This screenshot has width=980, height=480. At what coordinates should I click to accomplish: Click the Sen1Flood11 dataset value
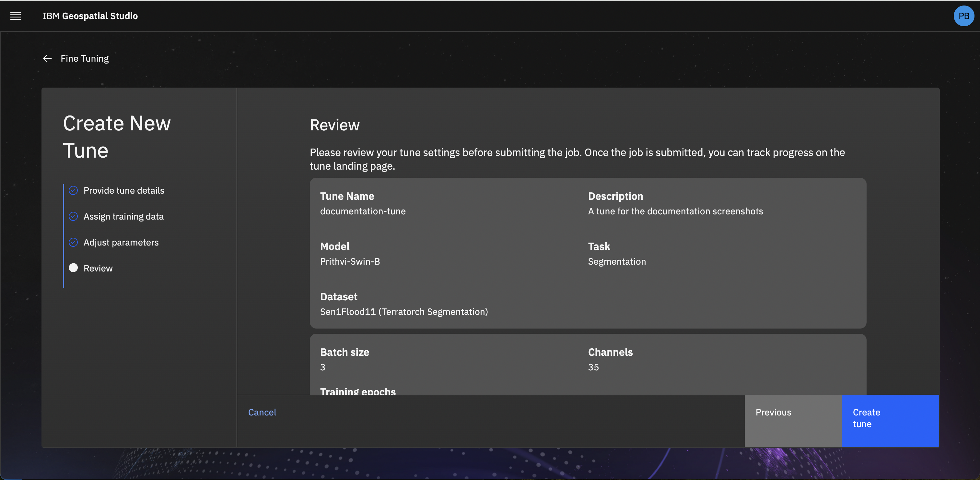tap(404, 312)
